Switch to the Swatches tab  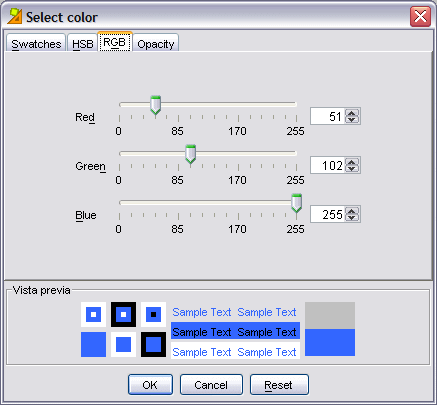(36, 43)
